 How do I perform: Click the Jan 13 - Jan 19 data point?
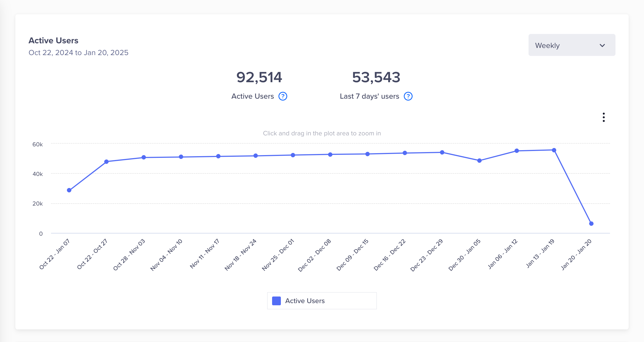point(554,150)
